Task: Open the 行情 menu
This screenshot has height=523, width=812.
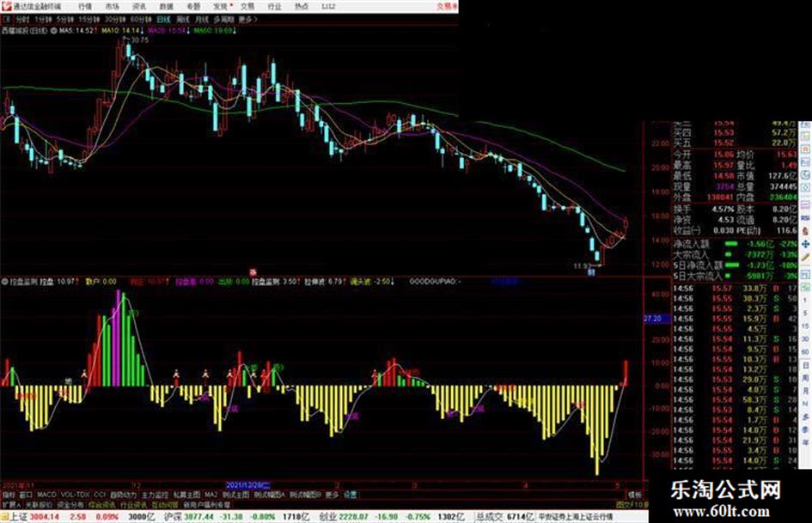Action: coord(85,7)
